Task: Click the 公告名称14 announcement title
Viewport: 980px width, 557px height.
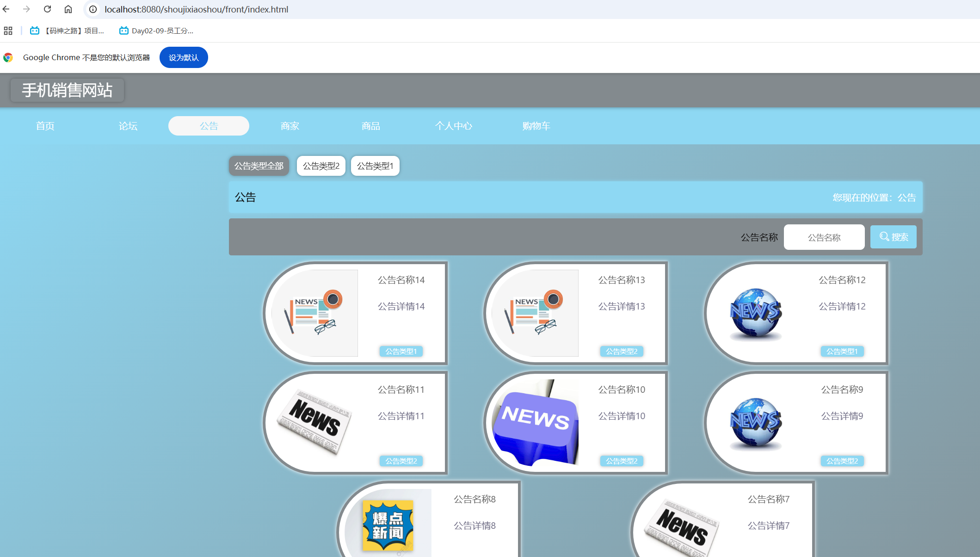Action: 401,280
